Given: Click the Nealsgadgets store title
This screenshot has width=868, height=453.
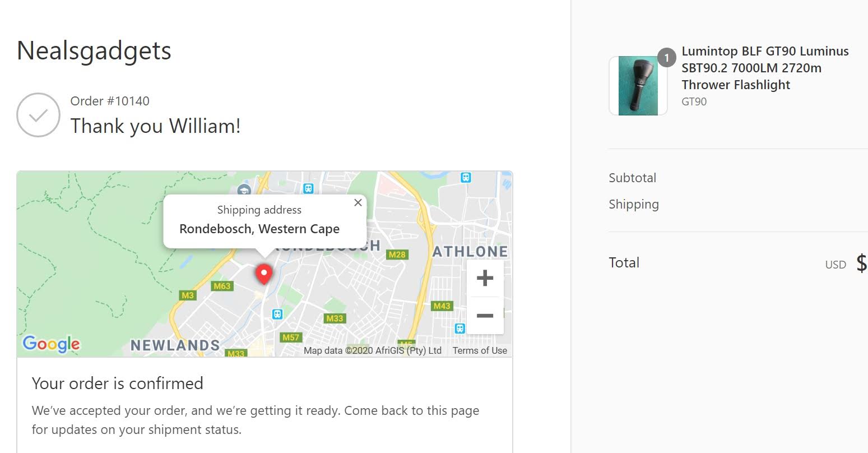Looking at the screenshot, I should point(94,51).
